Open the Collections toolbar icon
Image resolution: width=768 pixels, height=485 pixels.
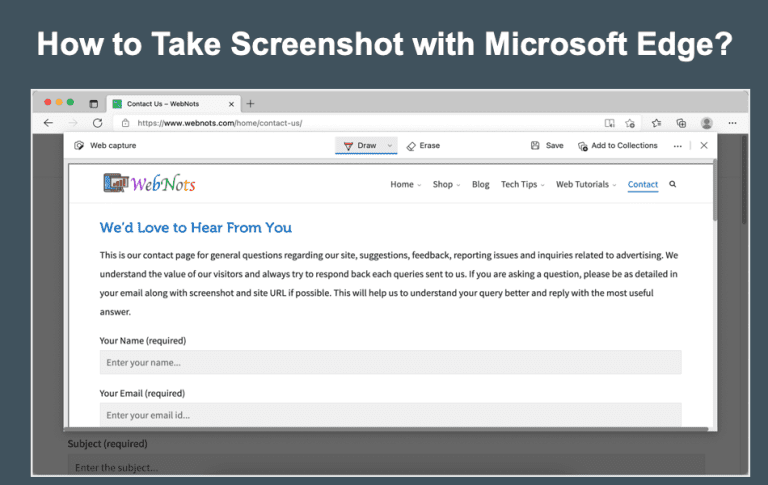(x=681, y=123)
